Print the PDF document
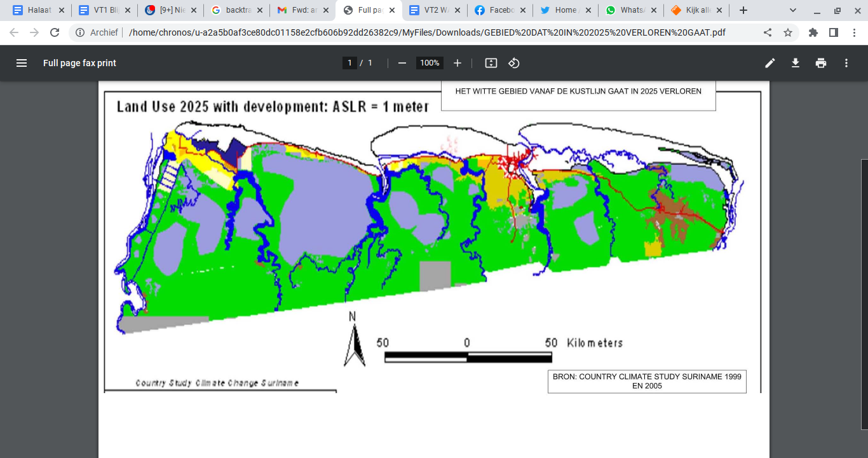Viewport: 868px width, 458px height. coord(821,63)
